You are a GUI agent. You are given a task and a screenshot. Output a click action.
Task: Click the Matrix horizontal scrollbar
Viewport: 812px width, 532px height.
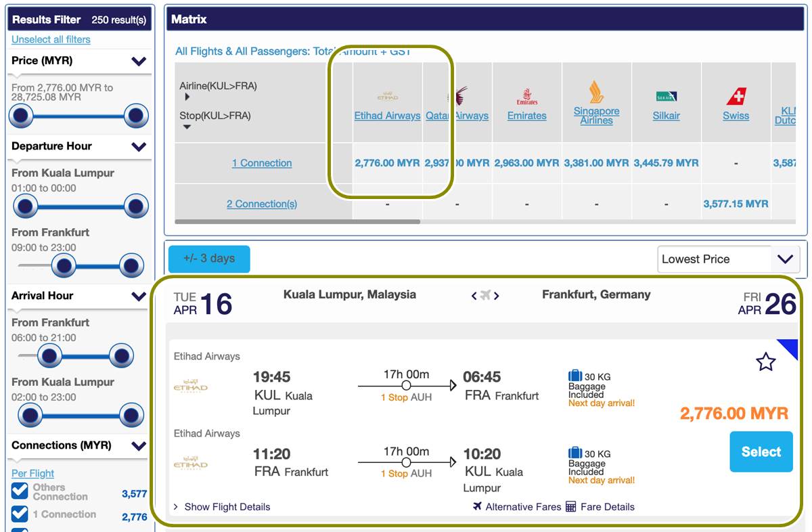[x=298, y=221]
